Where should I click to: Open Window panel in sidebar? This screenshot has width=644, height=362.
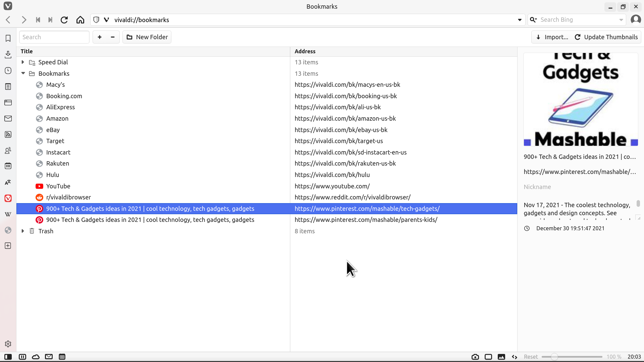(x=8, y=102)
